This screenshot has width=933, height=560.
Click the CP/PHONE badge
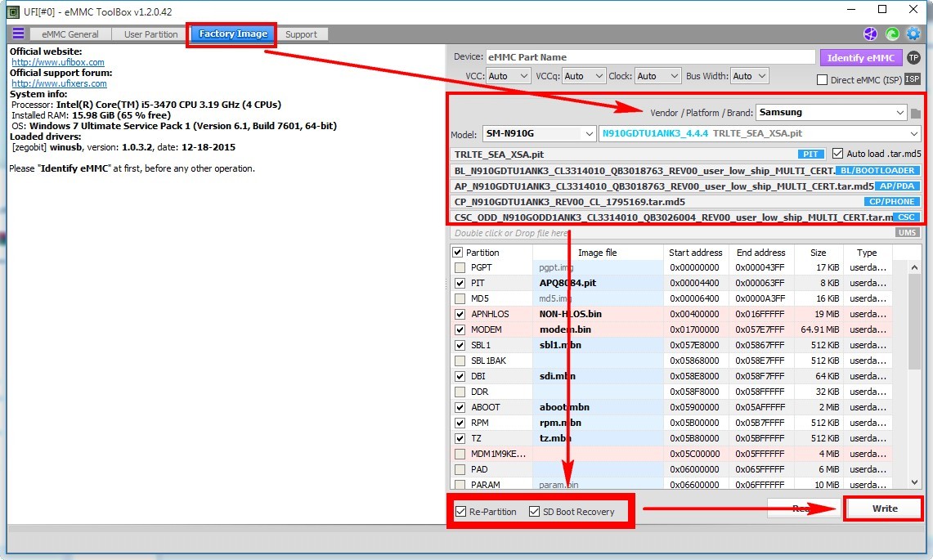[891, 201]
